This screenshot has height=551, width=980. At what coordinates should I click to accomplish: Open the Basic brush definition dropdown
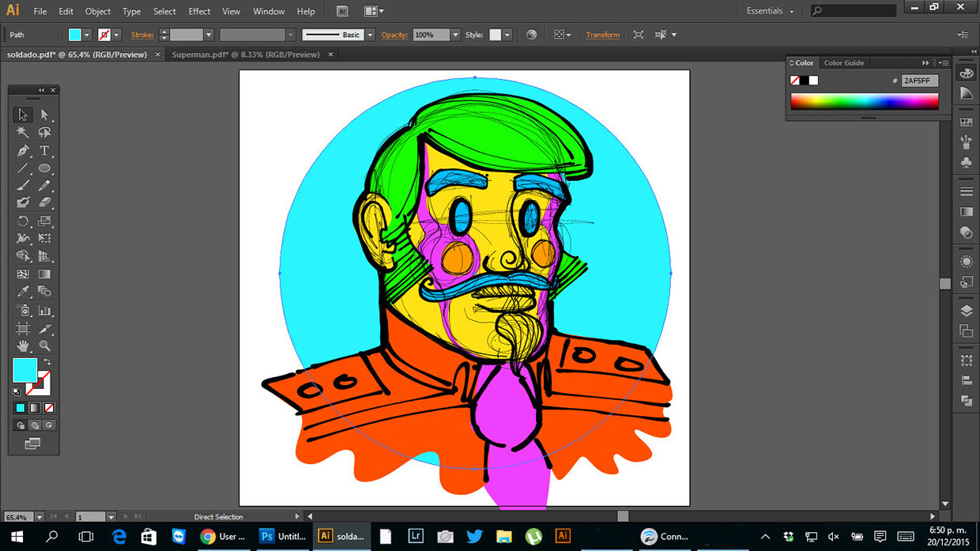coord(370,35)
